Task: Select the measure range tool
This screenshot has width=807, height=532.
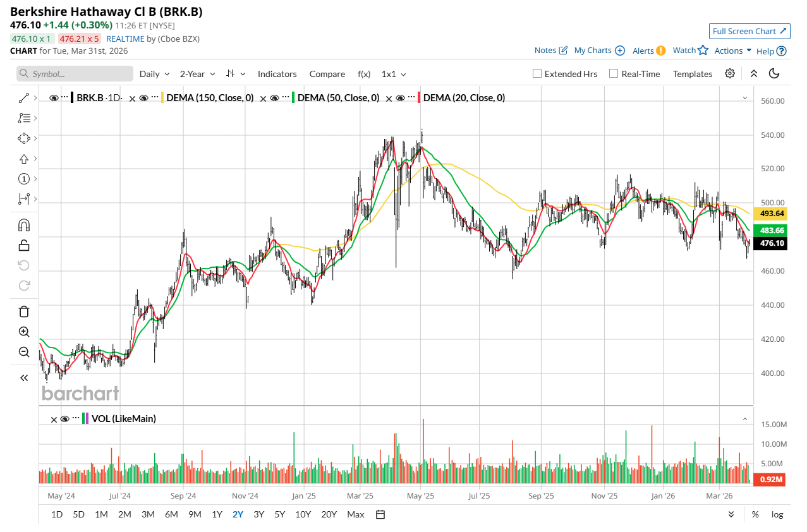Action: click(23, 199)
